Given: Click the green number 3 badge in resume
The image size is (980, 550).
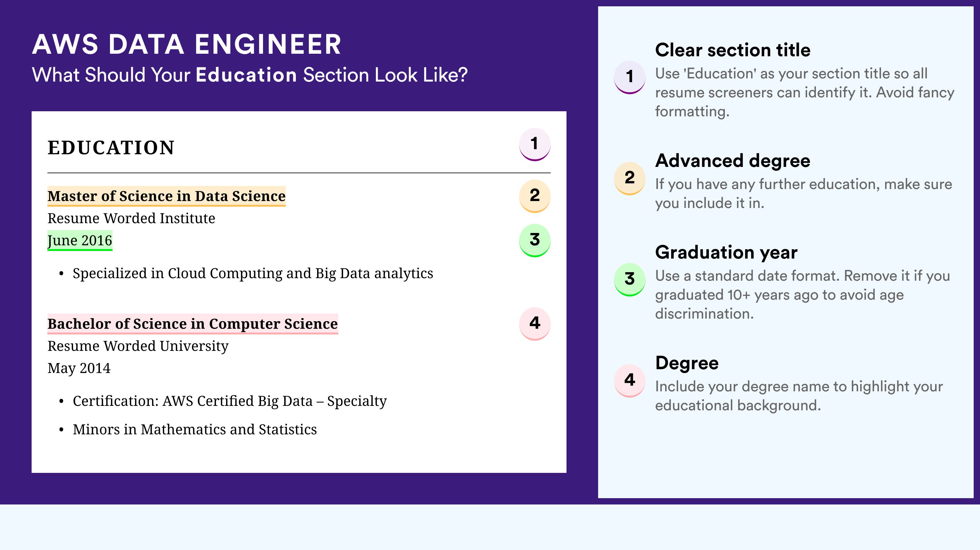Looking at the screenshot, I should point(535,240).
